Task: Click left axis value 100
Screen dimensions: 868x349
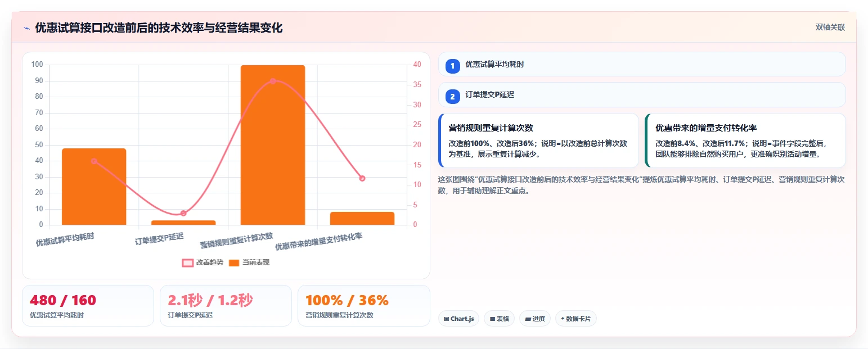Action: tap(37, 65)
